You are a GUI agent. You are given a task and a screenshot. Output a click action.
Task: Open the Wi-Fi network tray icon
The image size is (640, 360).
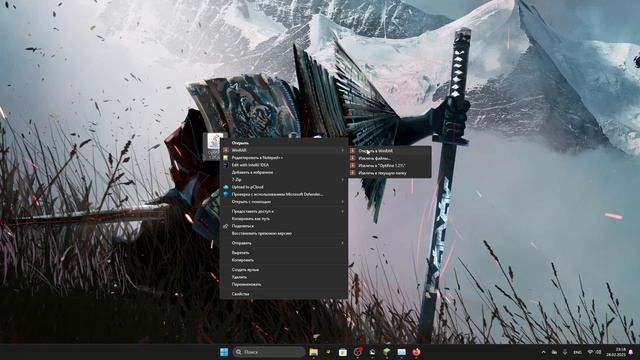[x=590, y=352]
